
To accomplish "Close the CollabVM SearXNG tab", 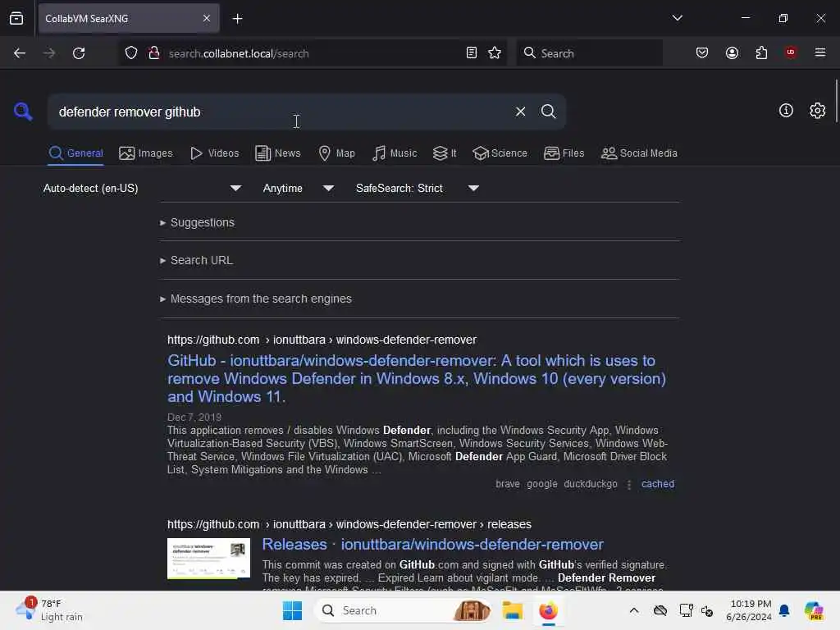I will pyautogui.click(x=206, y=19).
